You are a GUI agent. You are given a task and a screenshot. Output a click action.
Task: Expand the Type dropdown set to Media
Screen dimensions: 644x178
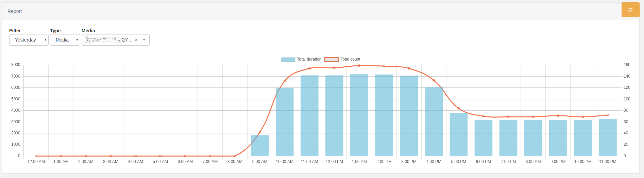tap(65, 40)
